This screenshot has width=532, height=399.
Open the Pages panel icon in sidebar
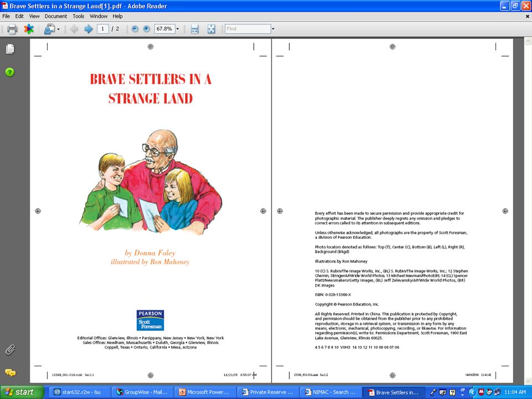click(10, 49)
